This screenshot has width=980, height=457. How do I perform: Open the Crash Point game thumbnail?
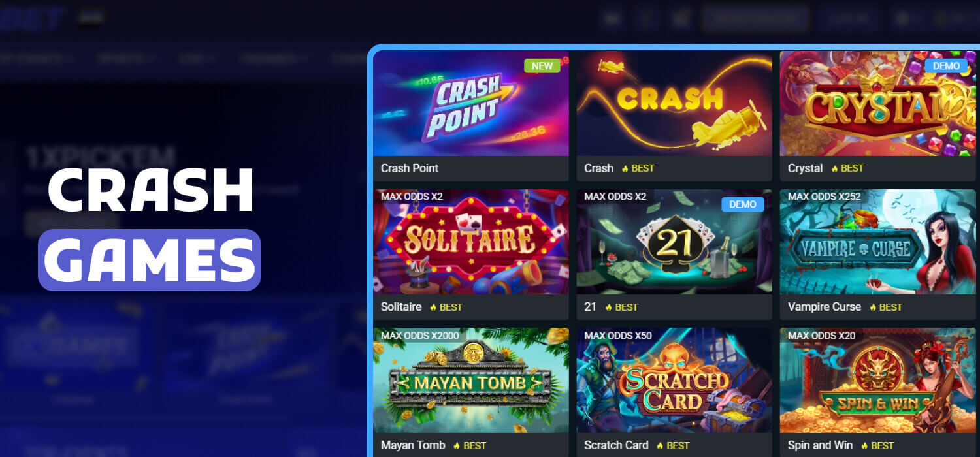pos(471,103)
